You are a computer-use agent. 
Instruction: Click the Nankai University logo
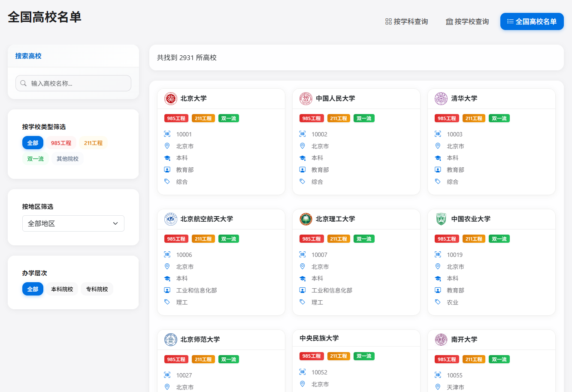tap(441, 340)
